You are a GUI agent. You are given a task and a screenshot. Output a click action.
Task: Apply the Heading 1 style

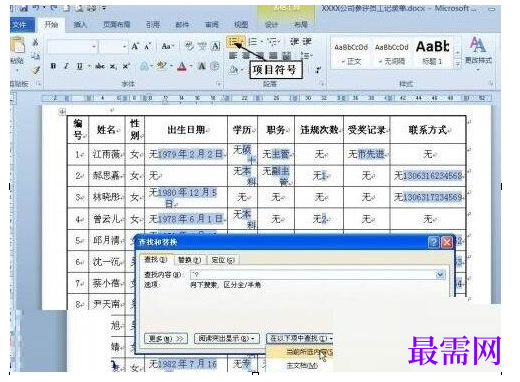(x=432, y=53)
